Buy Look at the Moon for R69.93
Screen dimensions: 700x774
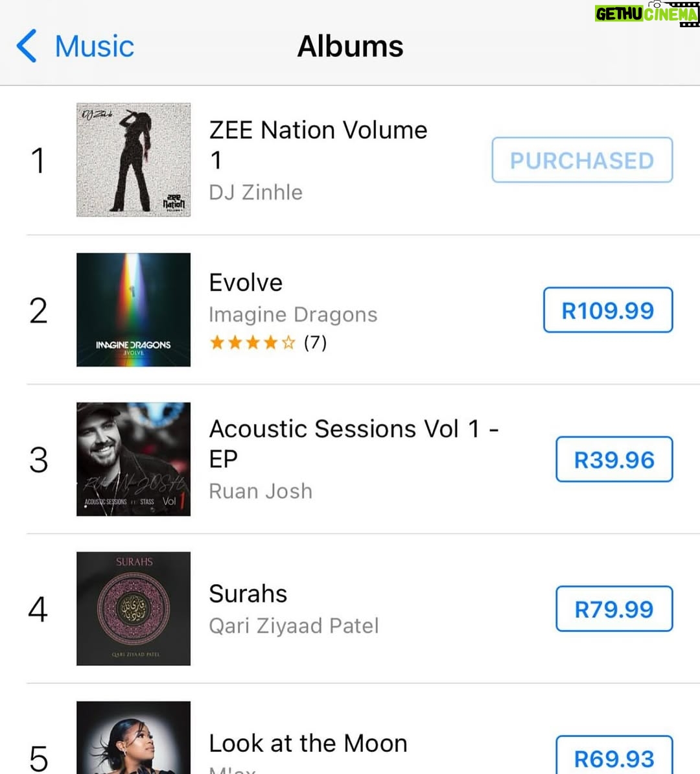tap(614, 755)
